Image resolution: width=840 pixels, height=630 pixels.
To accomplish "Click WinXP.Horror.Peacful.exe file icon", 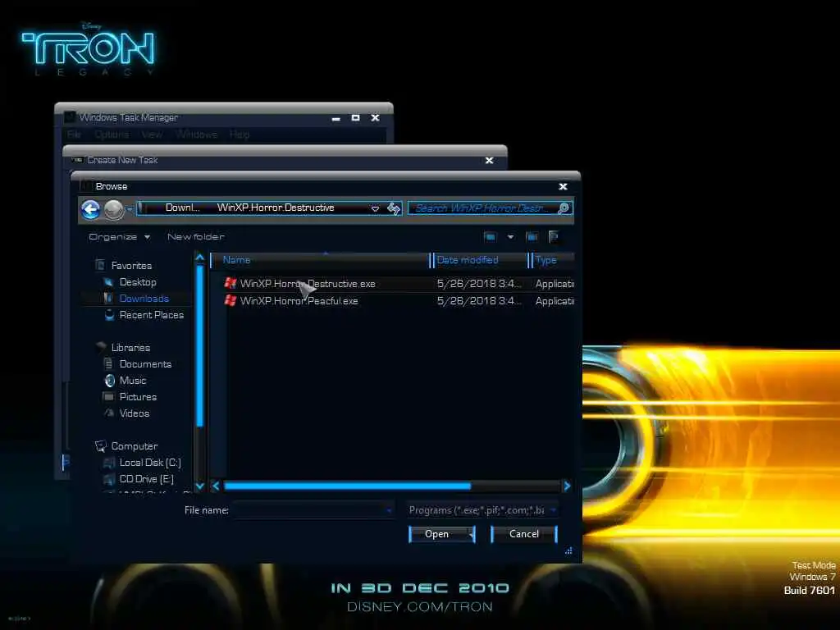I will pyautogui.click(x=231, y=300).
